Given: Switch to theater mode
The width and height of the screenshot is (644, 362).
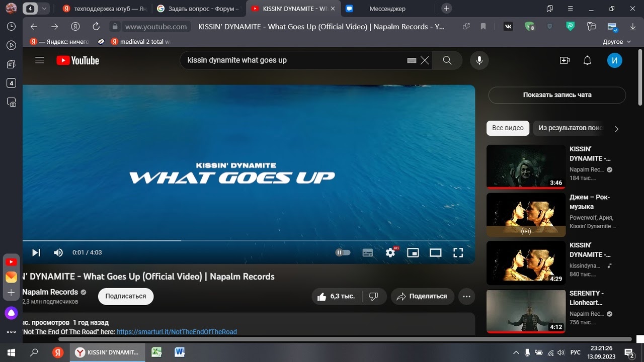Looking at the screenshot, I should tap(435, 252).
